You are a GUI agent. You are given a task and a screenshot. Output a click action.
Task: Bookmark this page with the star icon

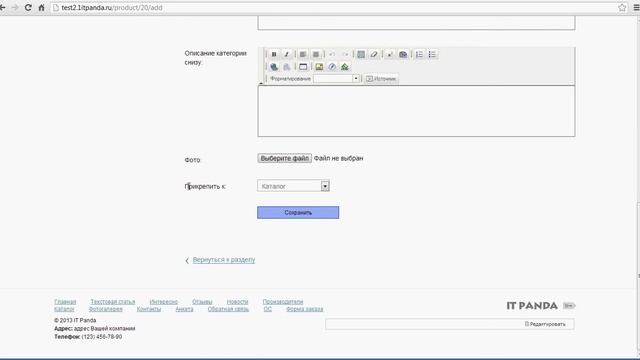click(x=622, y=7)
